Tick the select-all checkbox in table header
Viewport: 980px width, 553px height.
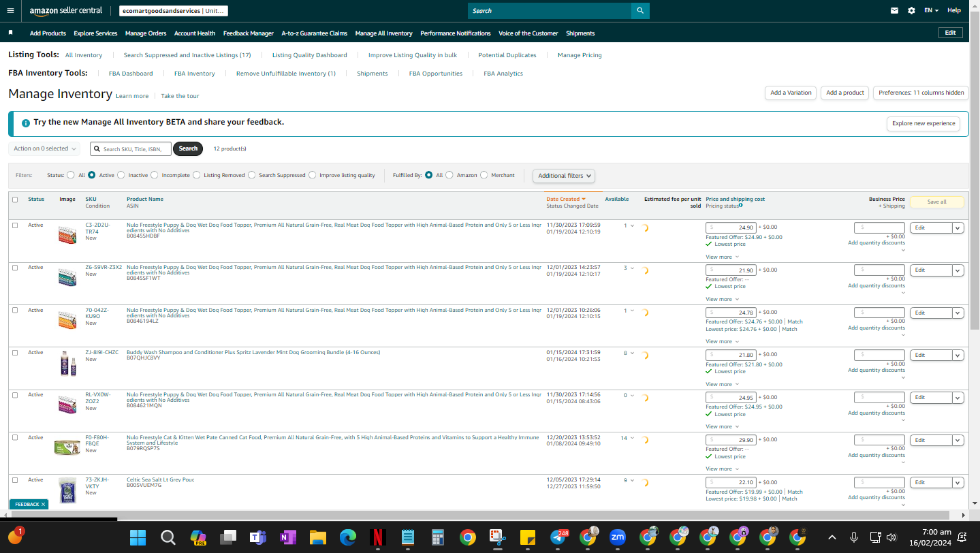coord(15,200)
